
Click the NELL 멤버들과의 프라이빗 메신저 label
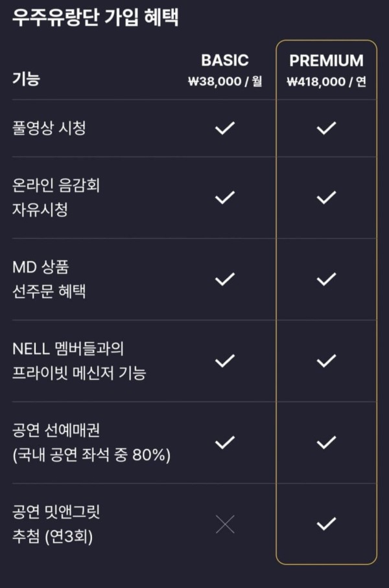[x=79, y=361]
